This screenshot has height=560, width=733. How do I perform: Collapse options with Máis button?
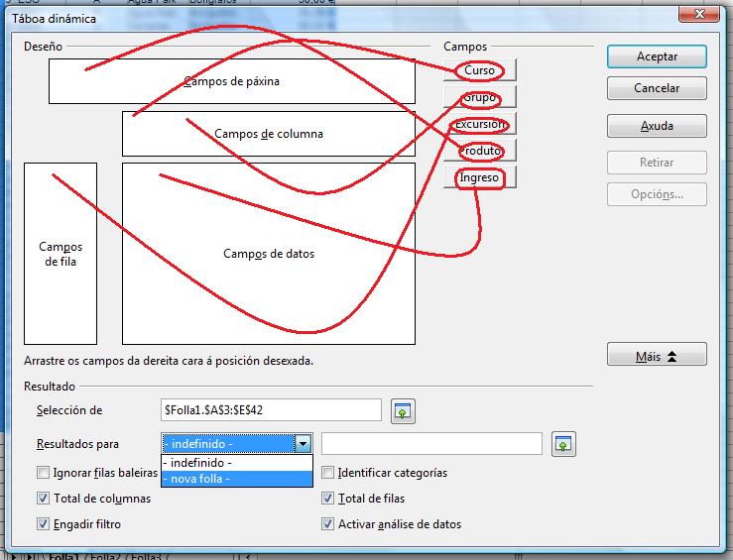tap(657, 355)
